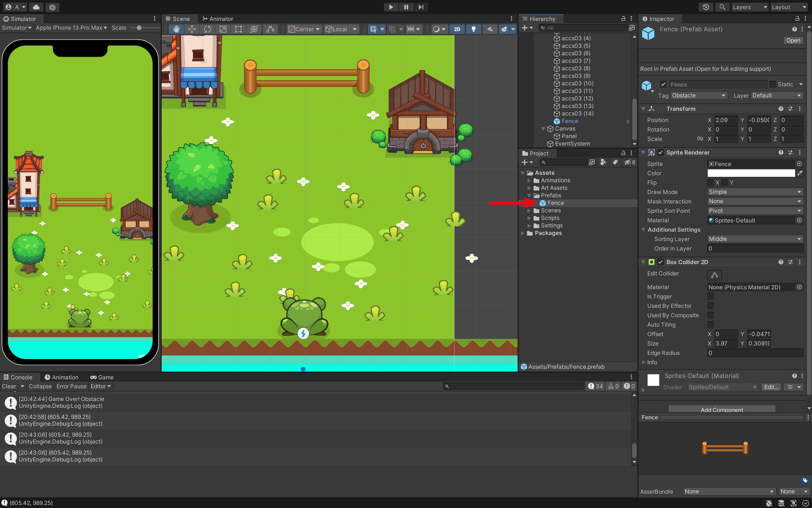Toggle Error Pause in Console
The height and width of the screenshot is (508, 812).
(x=71, y=386)
